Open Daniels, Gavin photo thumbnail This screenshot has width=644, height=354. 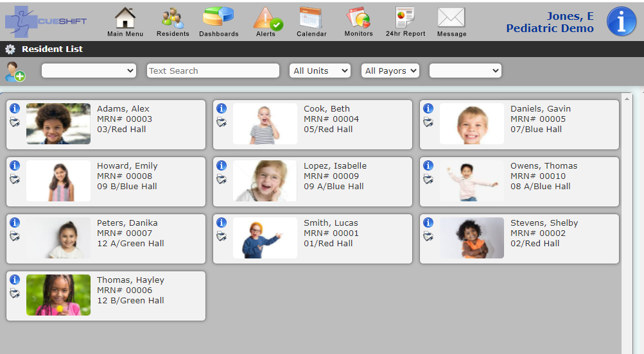tap(471, 124)
